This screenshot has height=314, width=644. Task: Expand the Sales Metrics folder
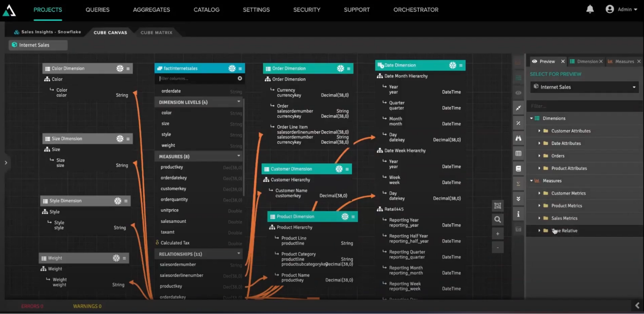tap(539, 218)
